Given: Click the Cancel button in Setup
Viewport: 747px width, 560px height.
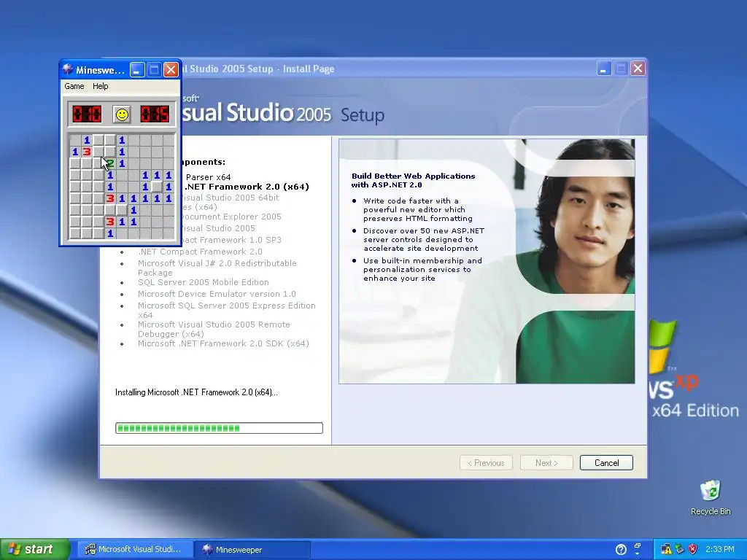Looking at the screenshot, I should coord(606,463).
